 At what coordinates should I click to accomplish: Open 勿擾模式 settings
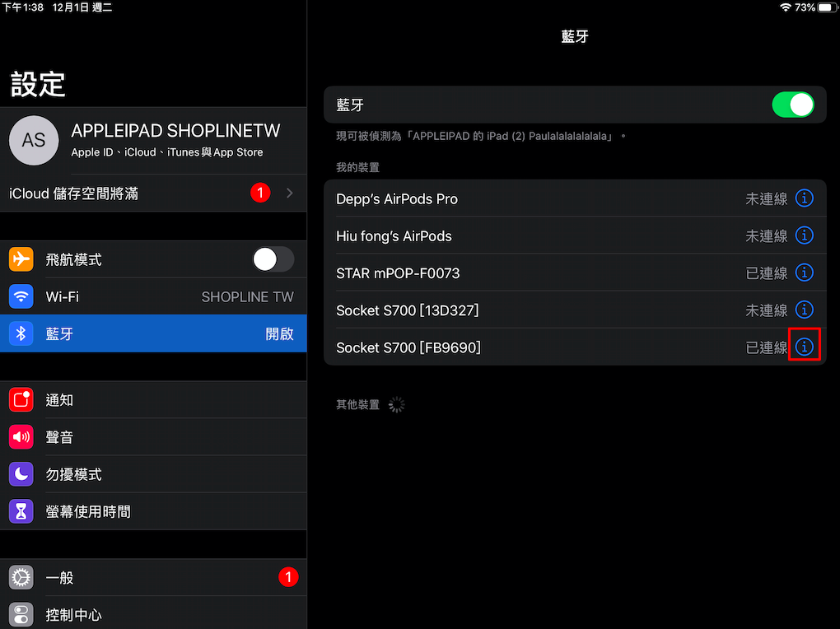tap(153, 474)
